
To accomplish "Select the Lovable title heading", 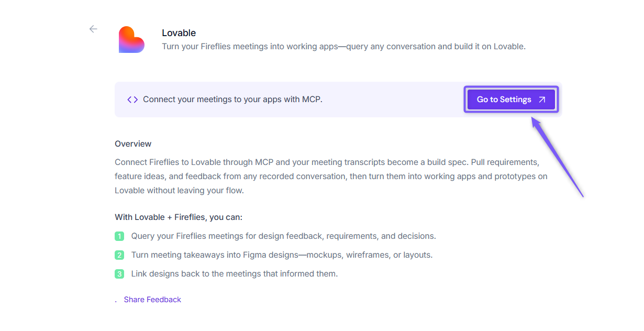I will 179,33.
